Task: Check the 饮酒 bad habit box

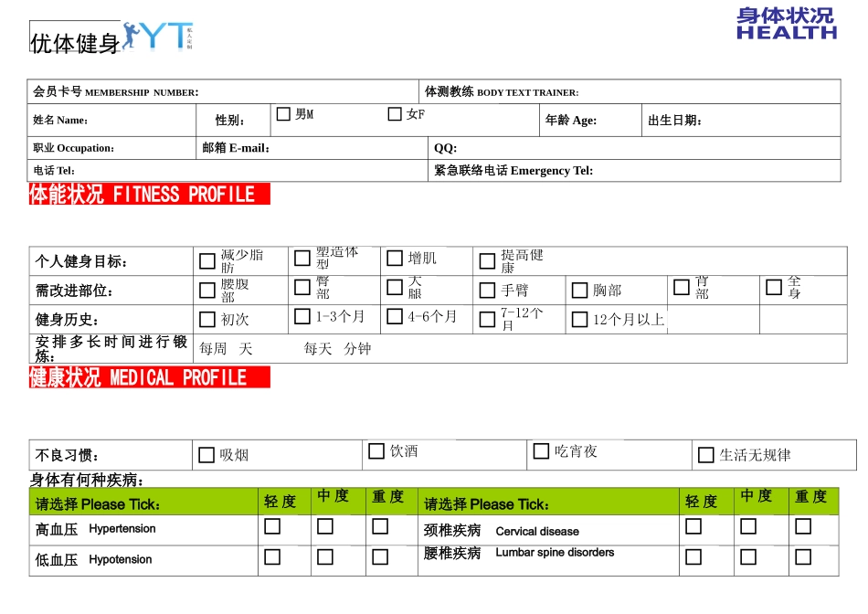Action: (x=376, y=451)
